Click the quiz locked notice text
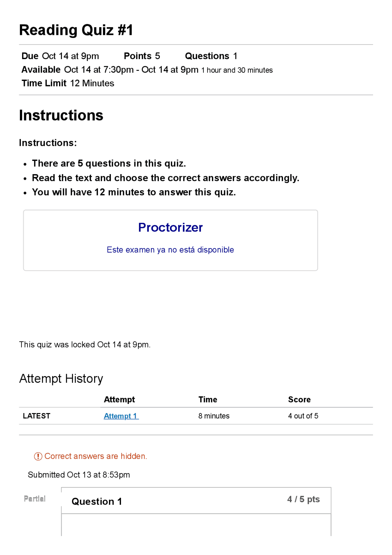 pyautogui.click(x=85, y=344)
